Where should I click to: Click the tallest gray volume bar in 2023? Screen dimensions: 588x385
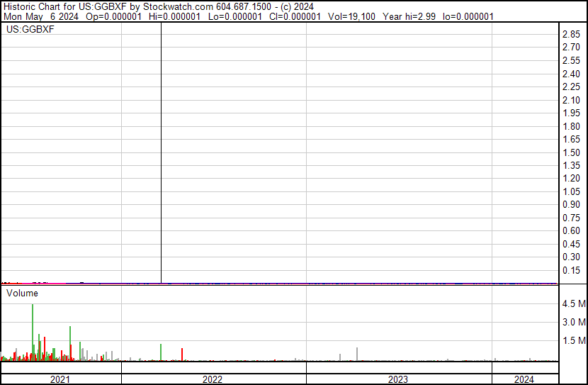point(357,355)
